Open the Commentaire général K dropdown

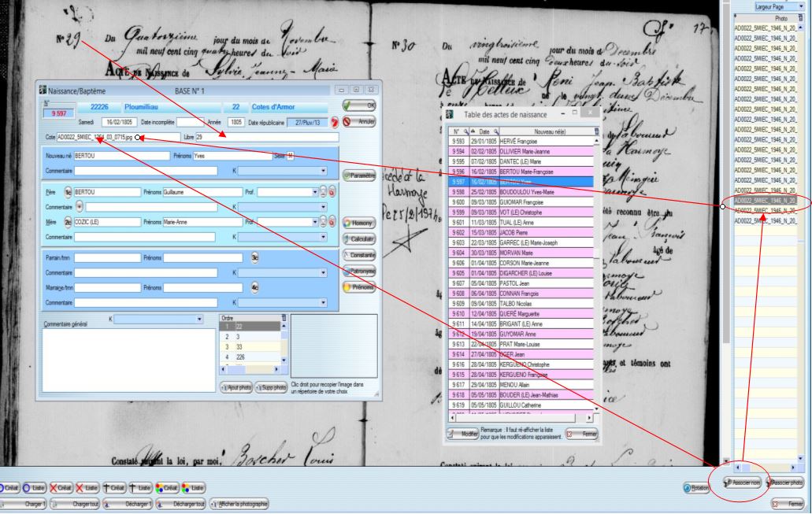coord(198,319)
